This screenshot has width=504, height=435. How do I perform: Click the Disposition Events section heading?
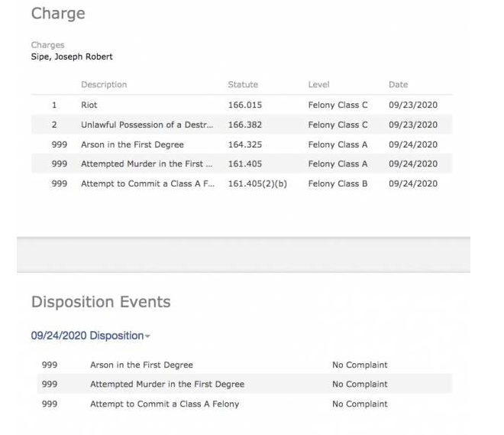[101, 302]
